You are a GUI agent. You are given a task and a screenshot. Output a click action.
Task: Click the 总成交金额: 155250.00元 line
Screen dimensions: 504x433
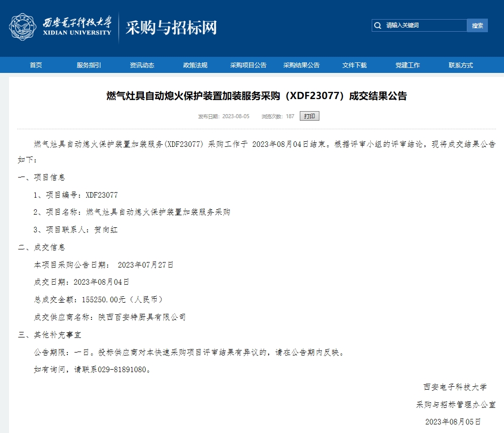(99, 300)
